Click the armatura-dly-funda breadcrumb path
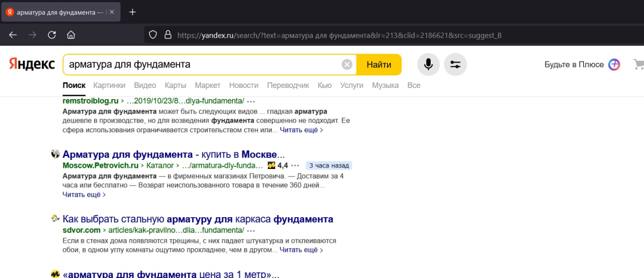Image resolution: width=644 pixels, height=278 pixels. tap(222, 165)
